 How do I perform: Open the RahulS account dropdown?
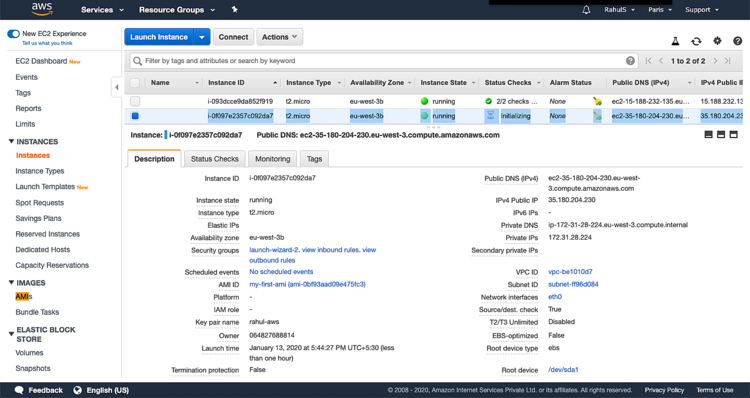coord(619,10)
